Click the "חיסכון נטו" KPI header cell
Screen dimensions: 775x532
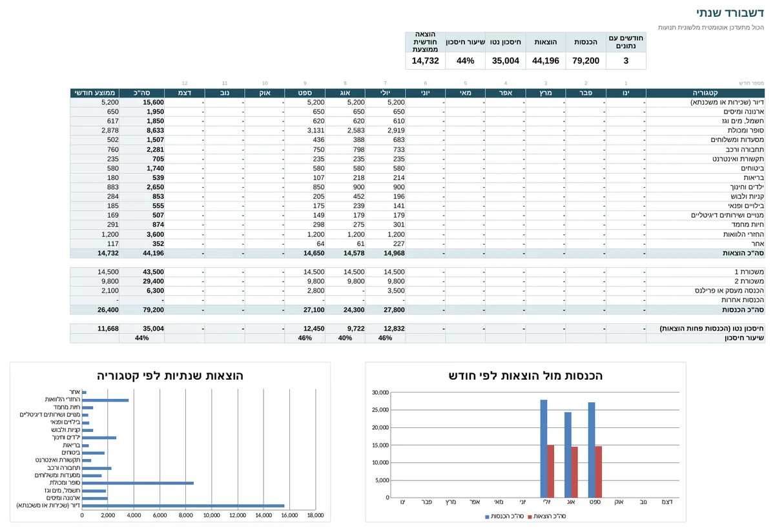pos(505,42)
